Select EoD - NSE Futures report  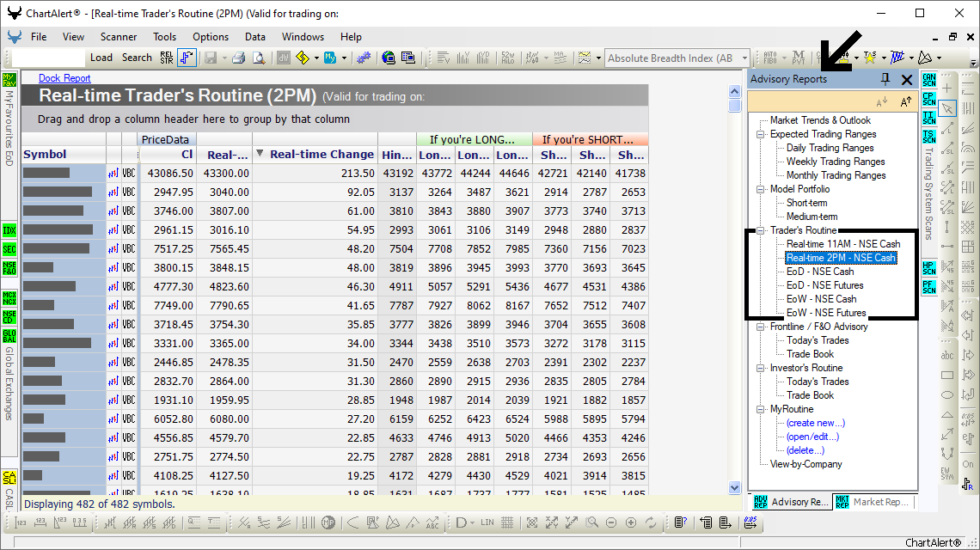click(825, 285)
